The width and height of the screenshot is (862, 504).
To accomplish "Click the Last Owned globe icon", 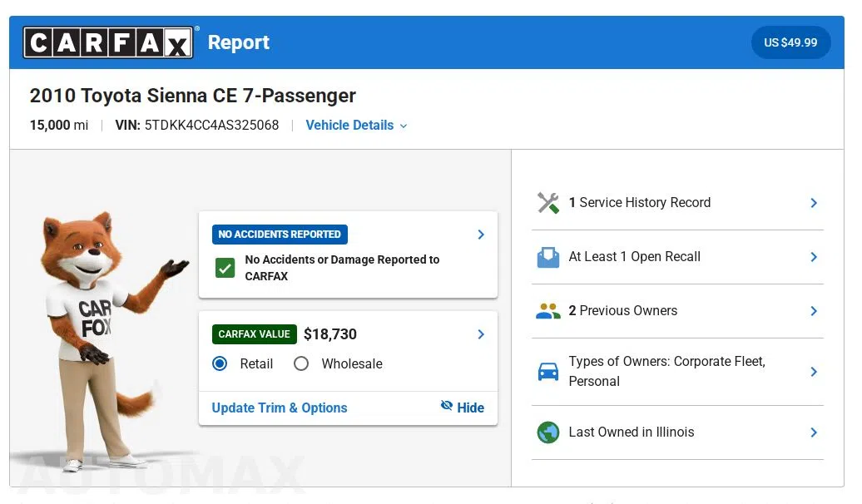I will point(548,432).
